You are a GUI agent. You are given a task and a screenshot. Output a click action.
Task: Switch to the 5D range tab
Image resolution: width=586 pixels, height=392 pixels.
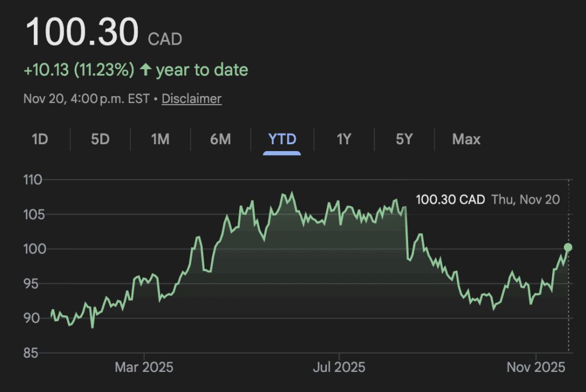click(100, 139)
